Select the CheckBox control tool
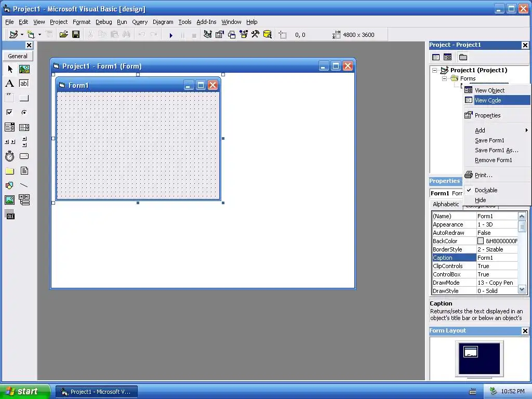The image size is (532, 399). click(x=10, y=112)
